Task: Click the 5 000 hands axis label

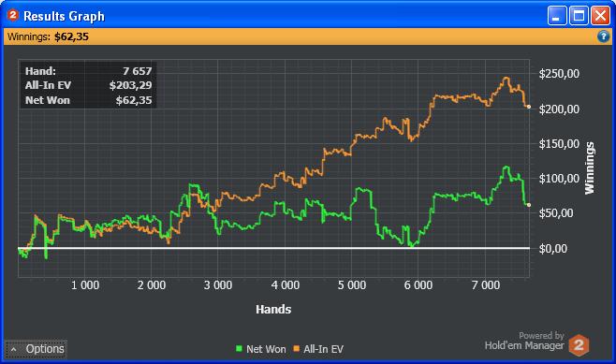Action: coord(352,285)
